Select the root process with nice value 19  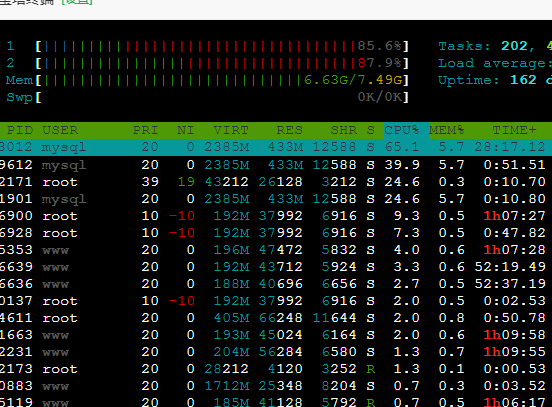click(276, 182)
